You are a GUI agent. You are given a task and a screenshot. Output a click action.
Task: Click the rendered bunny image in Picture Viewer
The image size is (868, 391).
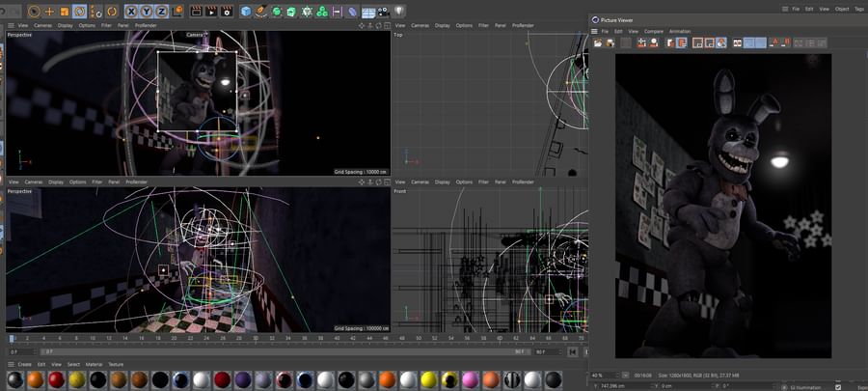click(723, 206)
